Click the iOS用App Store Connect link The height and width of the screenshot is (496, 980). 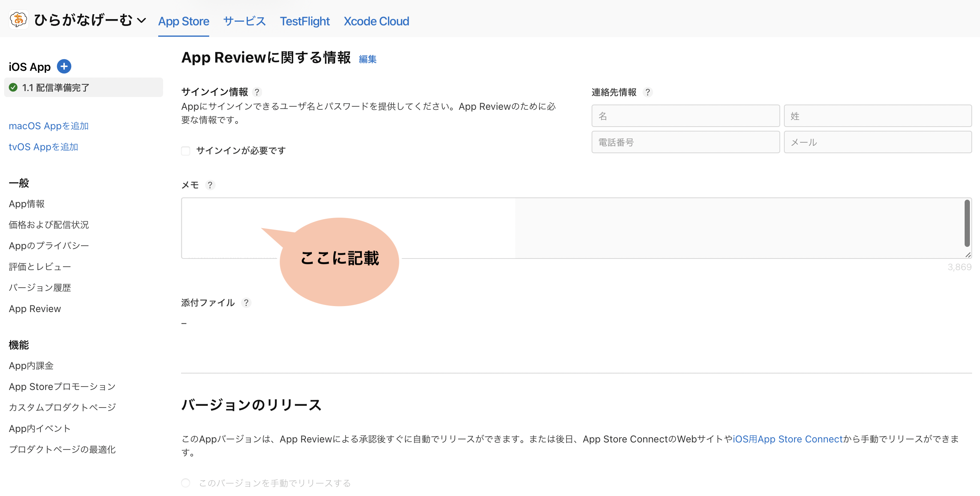[x=788, y=439]
